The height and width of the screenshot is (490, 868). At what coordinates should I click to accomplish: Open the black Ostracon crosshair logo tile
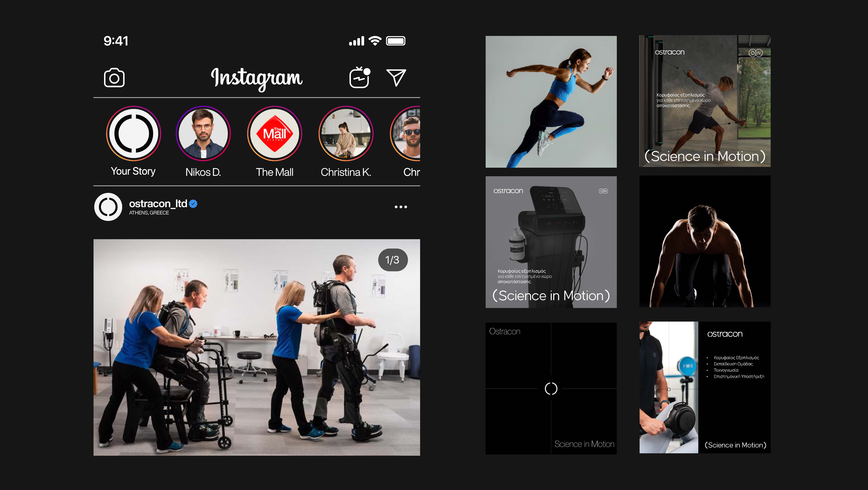pos(551,389)
